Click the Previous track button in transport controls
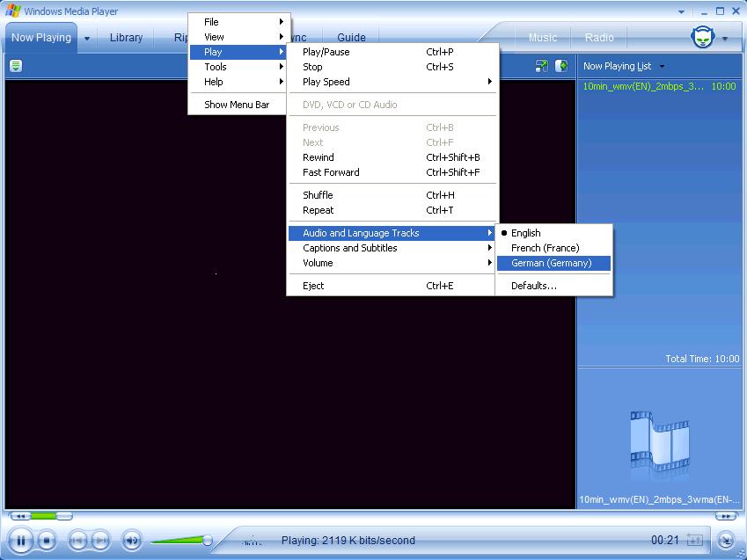The height and width of the screenshot is (560, 747). click(x=77, y=541)
